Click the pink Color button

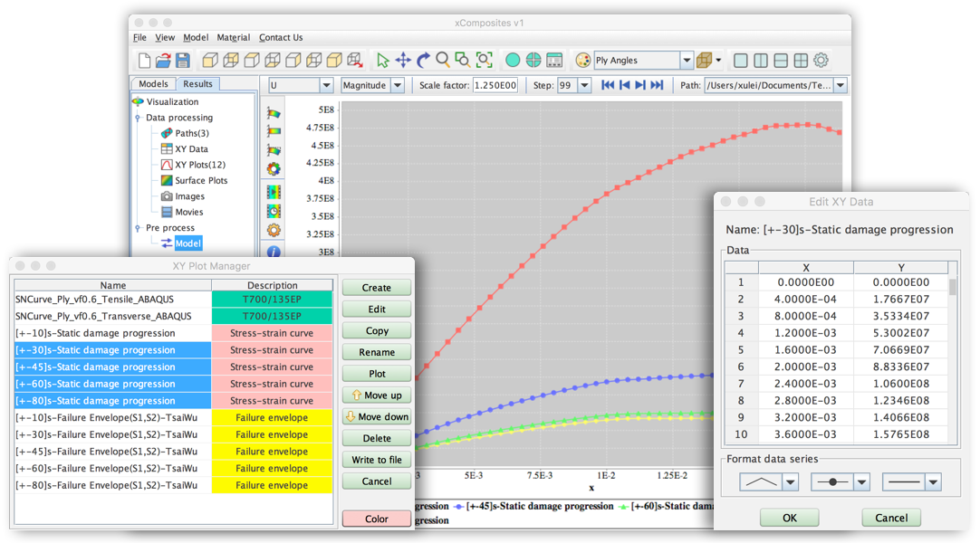[376, 519]
